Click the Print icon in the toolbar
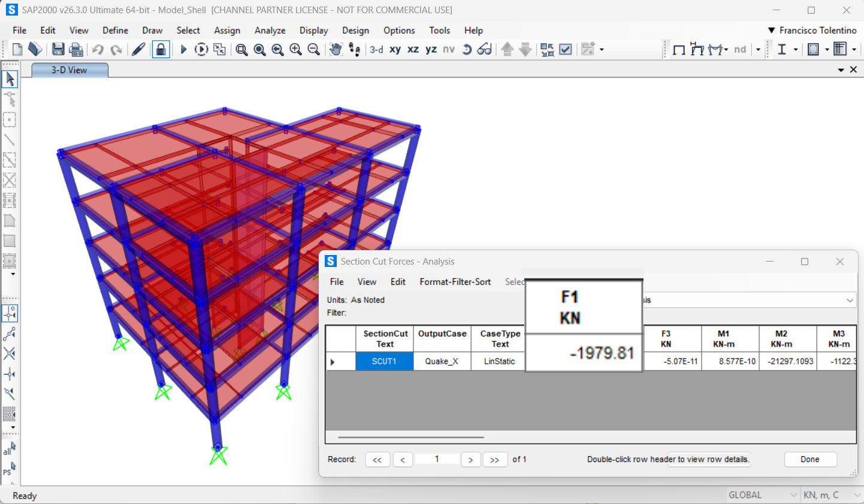This screenshot has height=504, width=864. tap(76, 49)
